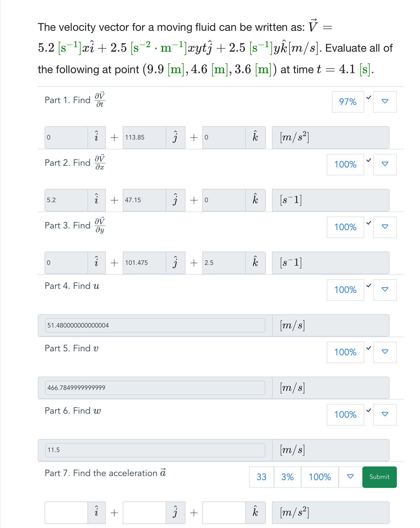Click the 33 attempts counter in Part 7

(x=261, y=477)
